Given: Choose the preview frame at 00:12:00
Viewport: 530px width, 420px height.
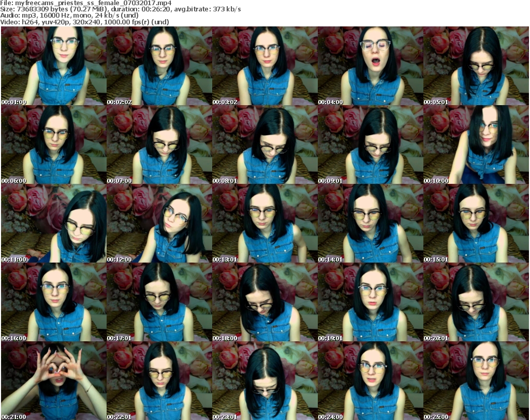Looking at the screenshot, I should 159,224.
